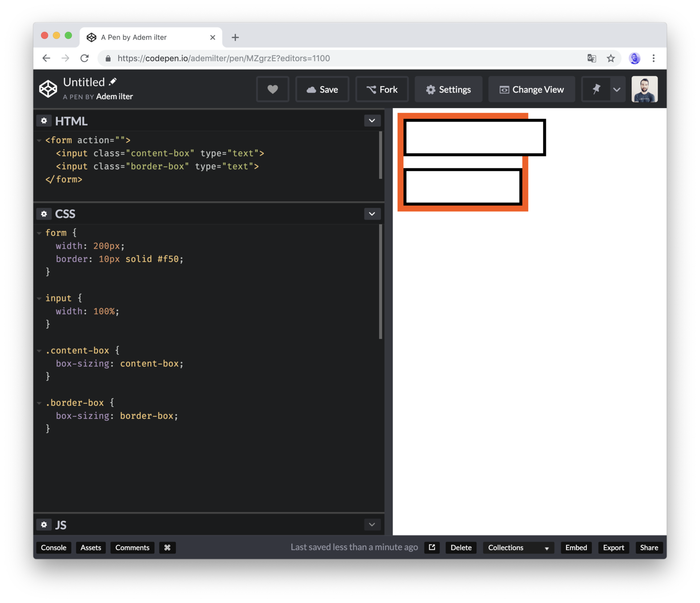The image size is (700, 603).
Task: Click the closing '</form>' tag line
Action: click(64, 180)
